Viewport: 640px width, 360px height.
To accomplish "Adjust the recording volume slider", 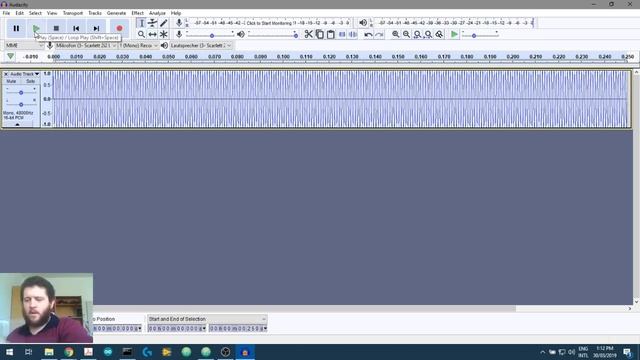I will pyautogui.click(x=210, y=35).
